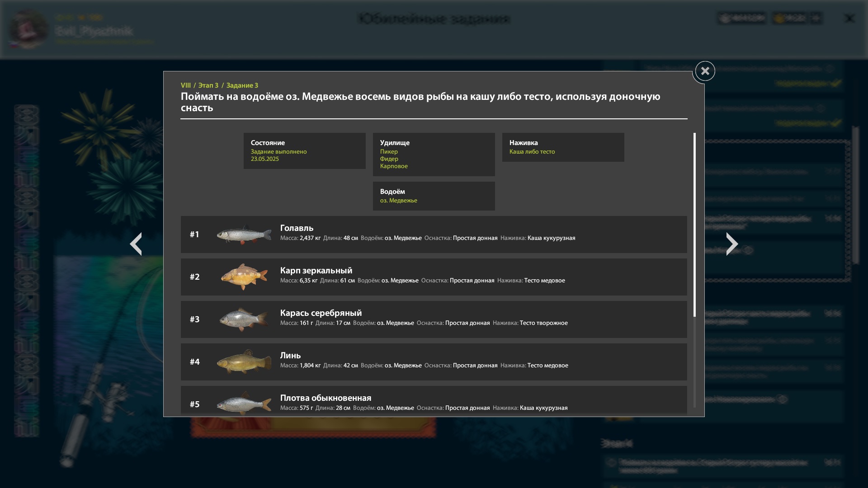This screenshot has height=488, width=868.
Task: Click the Плотва обыкновенная fish image
Action: click(244, 404)
